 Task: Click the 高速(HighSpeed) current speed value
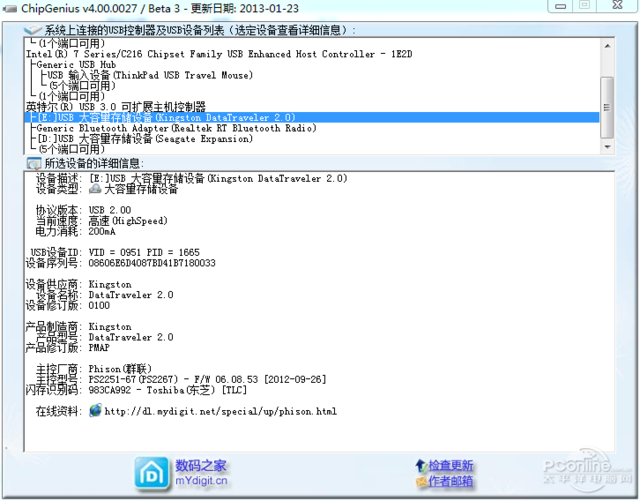click(128, 221)
